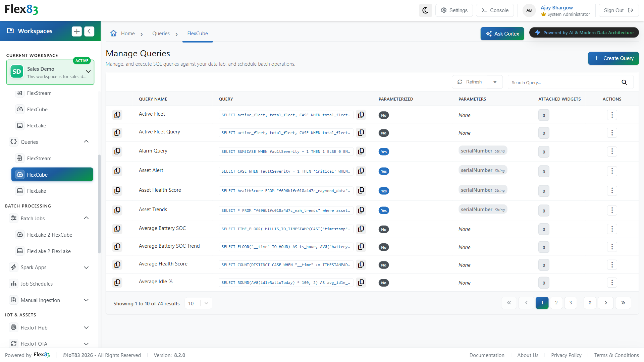Open the Refresh options dropdown arrow
Viewport: 644px width, 362px height.
[495, 82]
